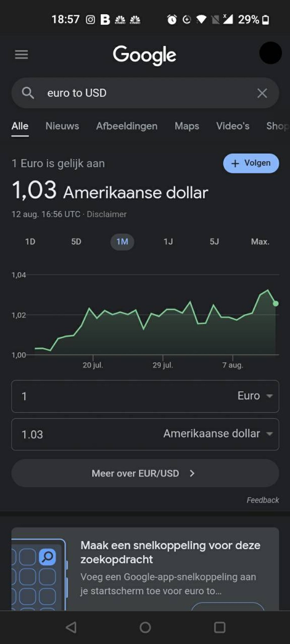Switch chart to 1J range
This screenshot has height=644, width=290.
pos(168,241)
